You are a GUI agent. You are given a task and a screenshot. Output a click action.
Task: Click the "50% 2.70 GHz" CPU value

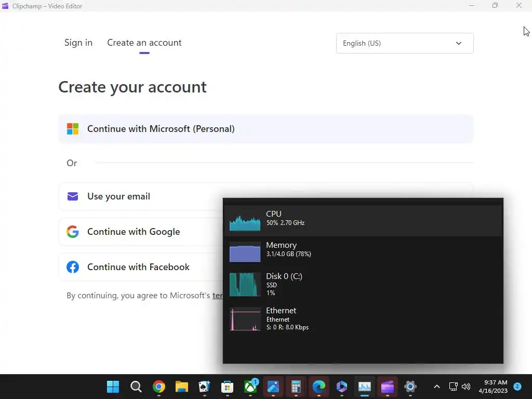click(x=285, y=223)
